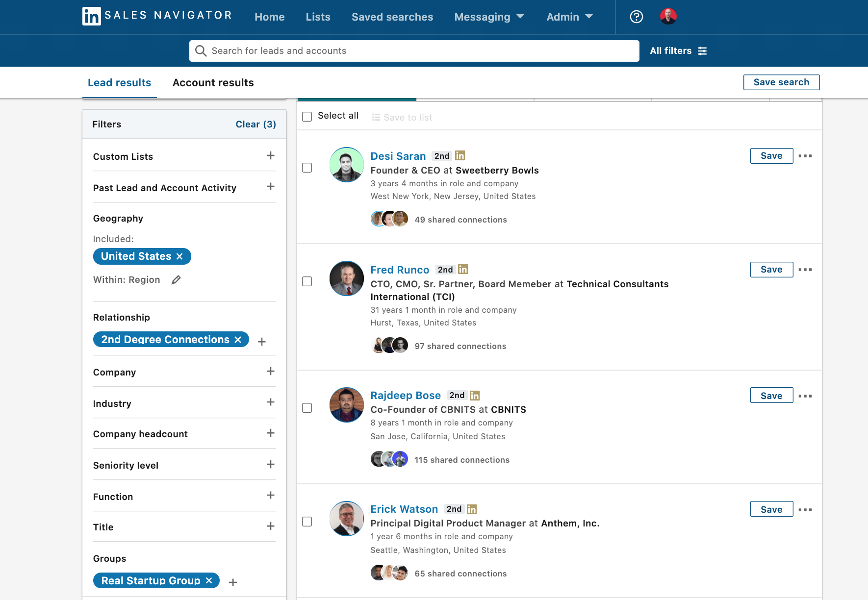This screenshot has width=868, height=600.
Task: Open the Admin dropdown menu
Action: click(569, 17)
